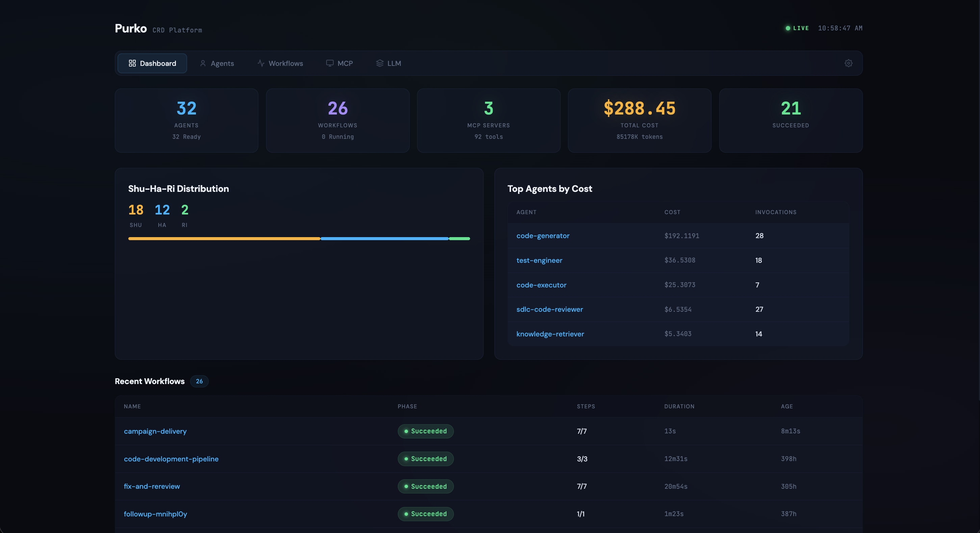This screenshot has height=533, width=980.
Task: Click the INVOCATIONS column header
Action: pos(776,212)
